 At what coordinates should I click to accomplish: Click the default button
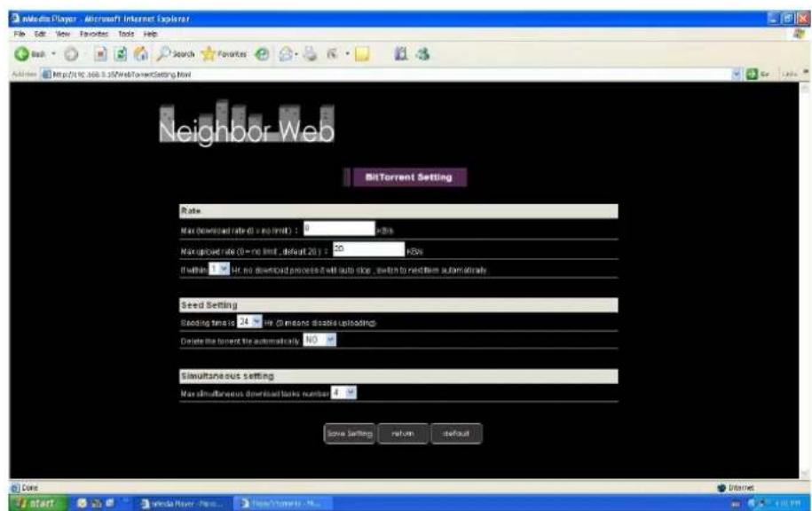coord(456,433)
